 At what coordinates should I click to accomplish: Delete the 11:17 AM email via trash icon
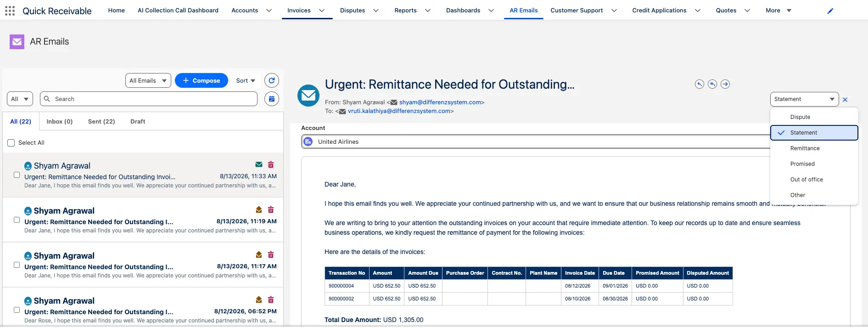point(271,254)
